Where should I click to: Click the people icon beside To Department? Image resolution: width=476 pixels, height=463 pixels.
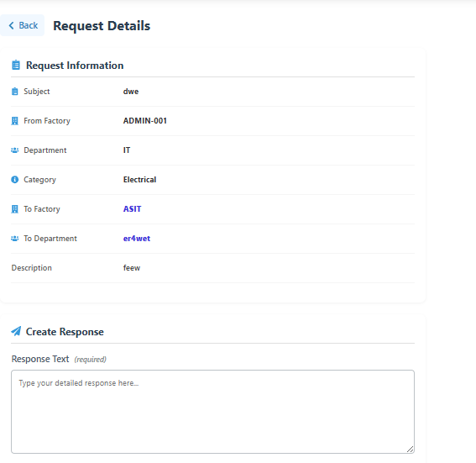pos(14,239)
